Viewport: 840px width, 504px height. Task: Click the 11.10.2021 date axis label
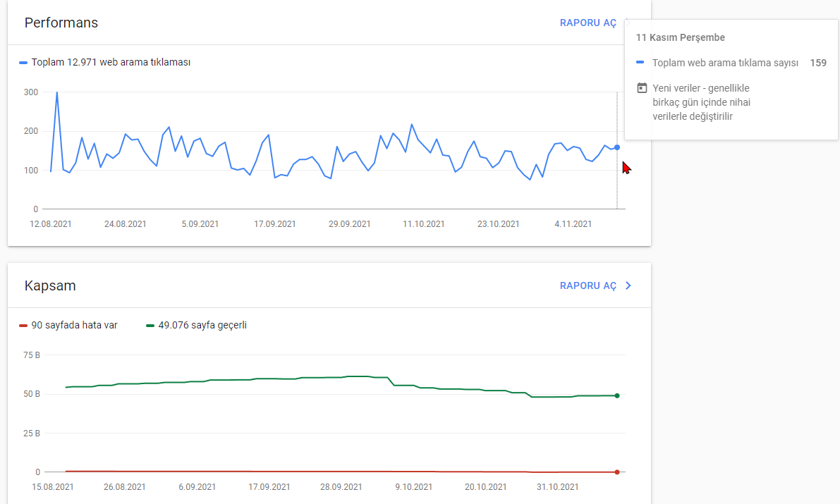coord(424,224)
